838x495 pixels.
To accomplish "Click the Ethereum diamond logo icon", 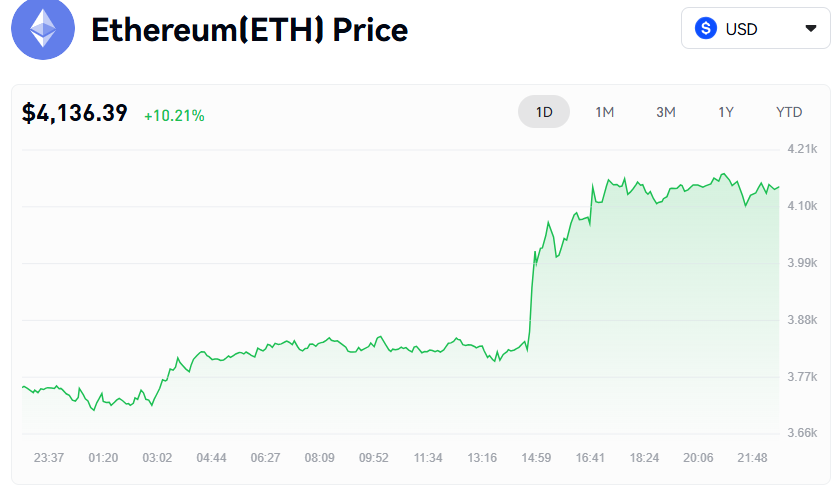I will 42,30.
